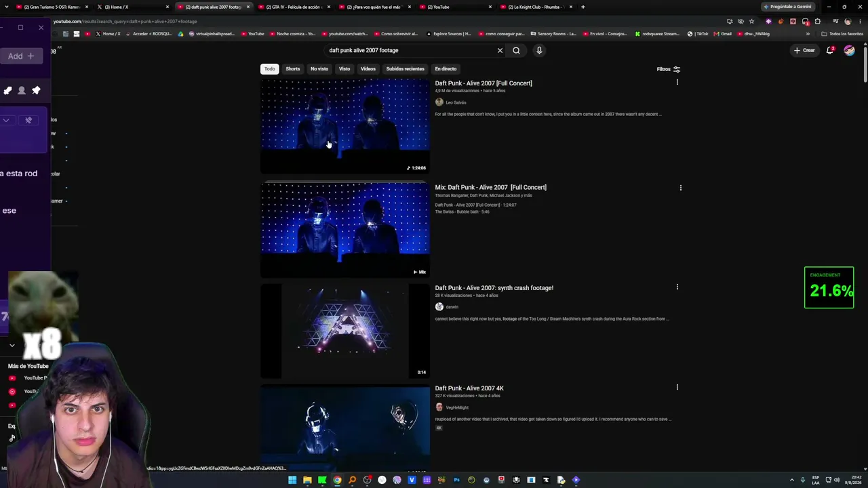This screenshot has height=488, width=868.
Task: Open VegHeMight channel avatar
Action: [439, 407]
